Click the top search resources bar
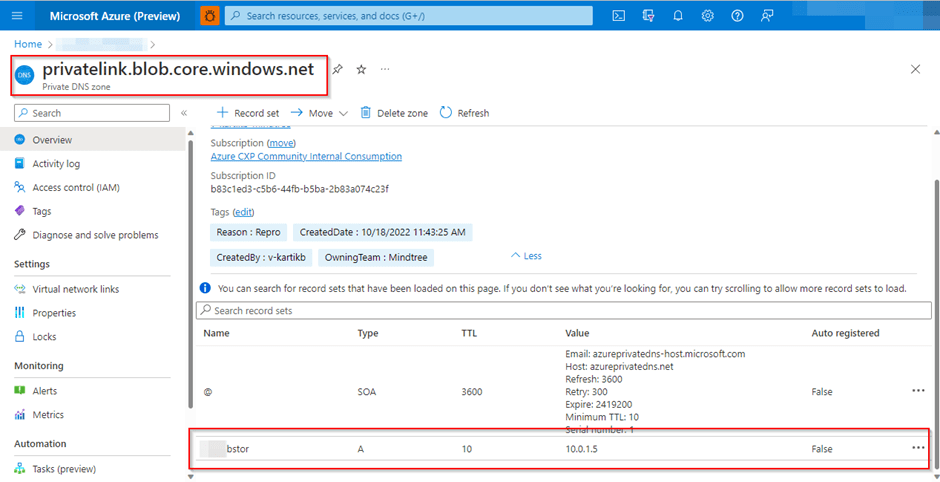The width and height of the screenshot is (940, 482). (409, 16)
